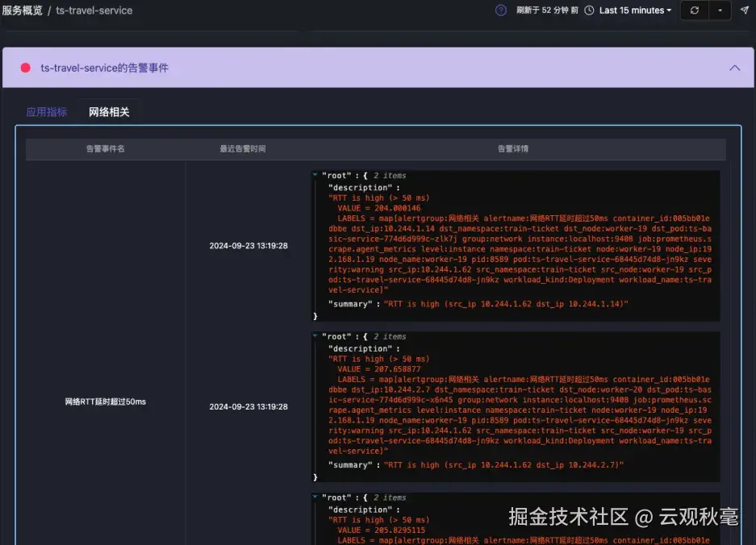Switch to the 应用指标 tab

[x=46, y=112]
